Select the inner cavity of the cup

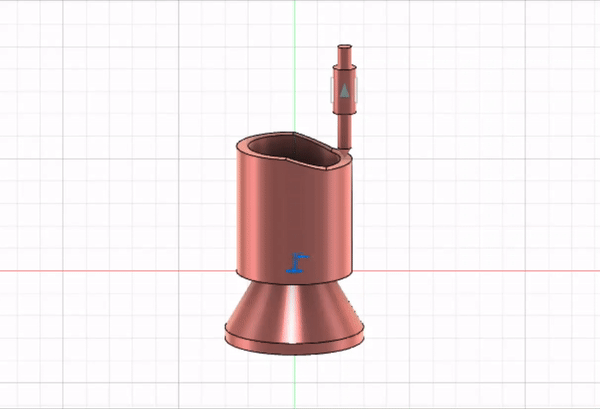tap(295, 150)
